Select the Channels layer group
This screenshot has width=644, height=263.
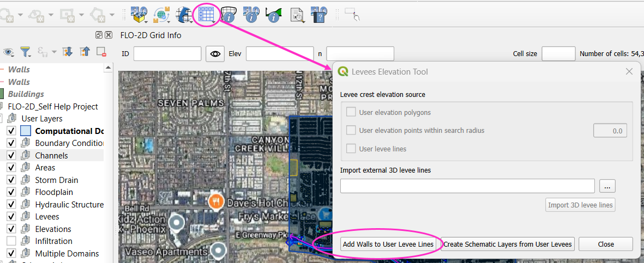[x=51, y=156]
